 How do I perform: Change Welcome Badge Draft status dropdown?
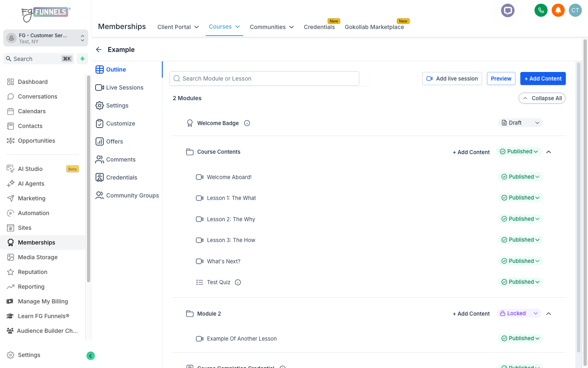tap(521, 123)
